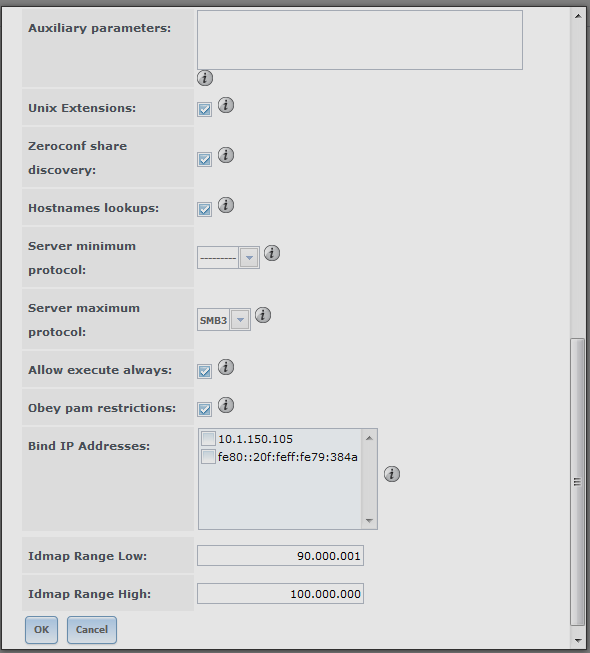
Task: Cancel the settings dialog
Action: [92, 630]
